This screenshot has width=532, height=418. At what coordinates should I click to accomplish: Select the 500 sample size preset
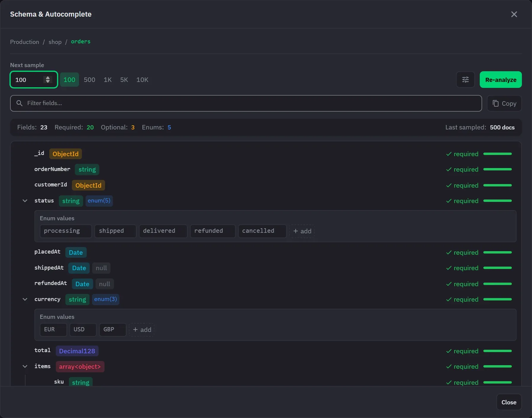pos(89,80)
